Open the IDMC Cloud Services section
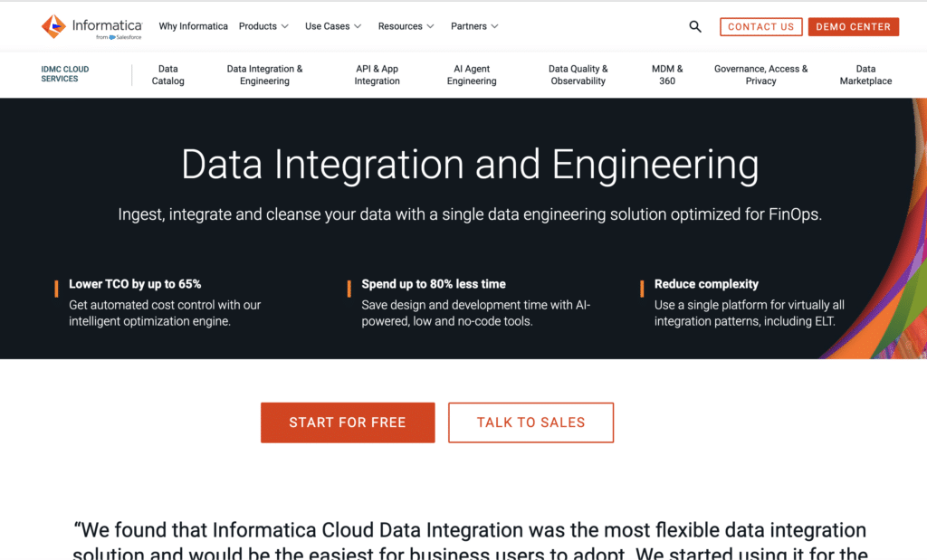927x560 pixels. pyautogui.click(x=64, y=74)
